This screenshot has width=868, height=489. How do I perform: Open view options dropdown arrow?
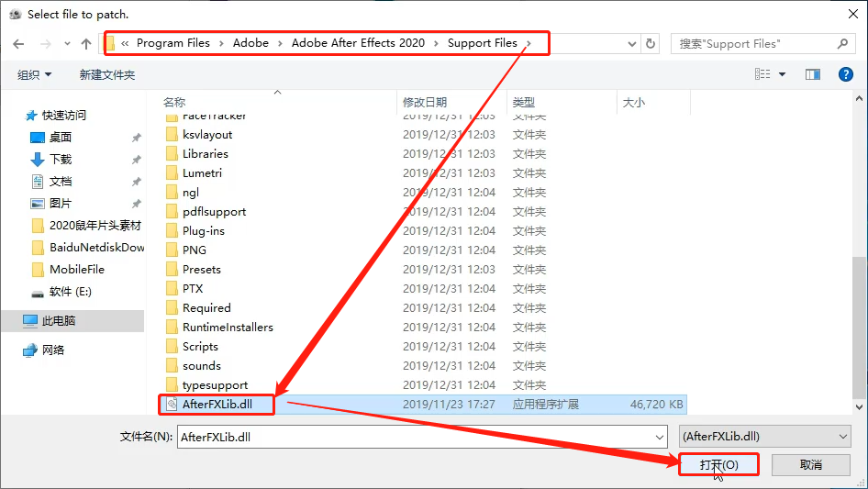[x=782, y=74]
